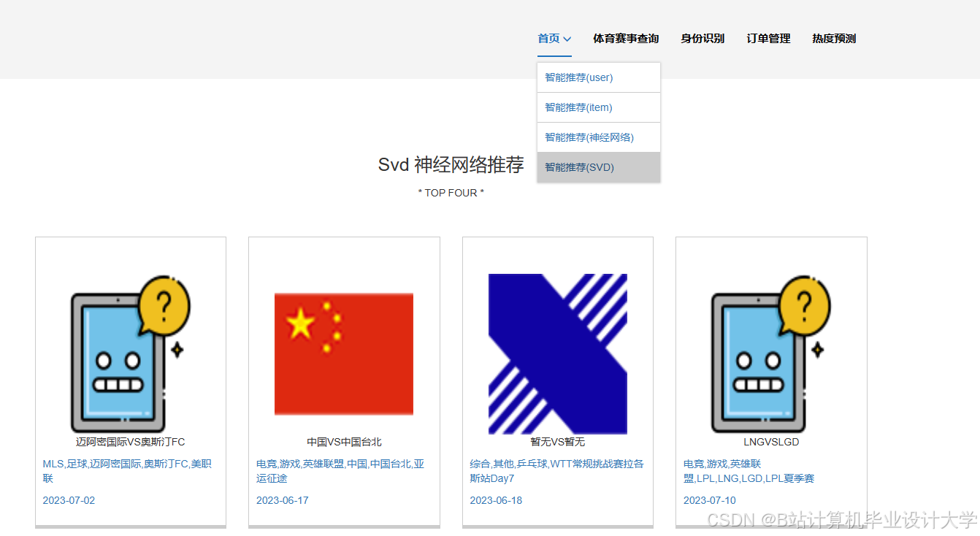Go to 身份识别 in the navigation
This screenshot has height=536, width=980.
click(703, 39)
